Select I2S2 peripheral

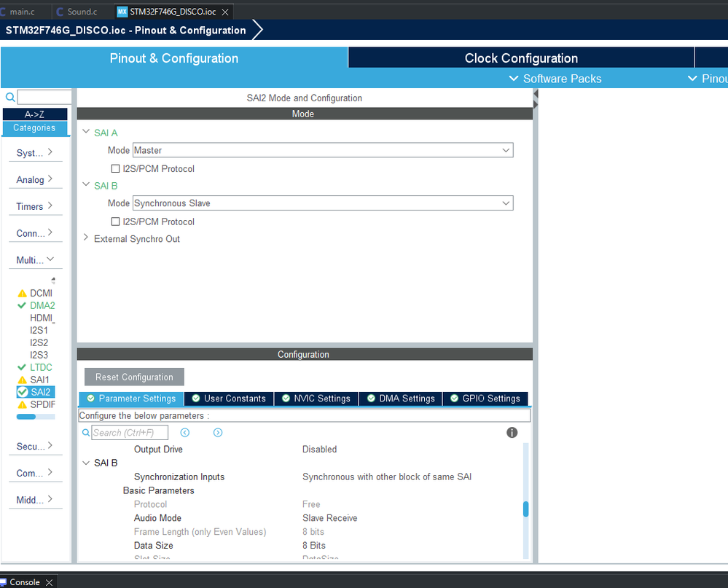coord(39,342)
